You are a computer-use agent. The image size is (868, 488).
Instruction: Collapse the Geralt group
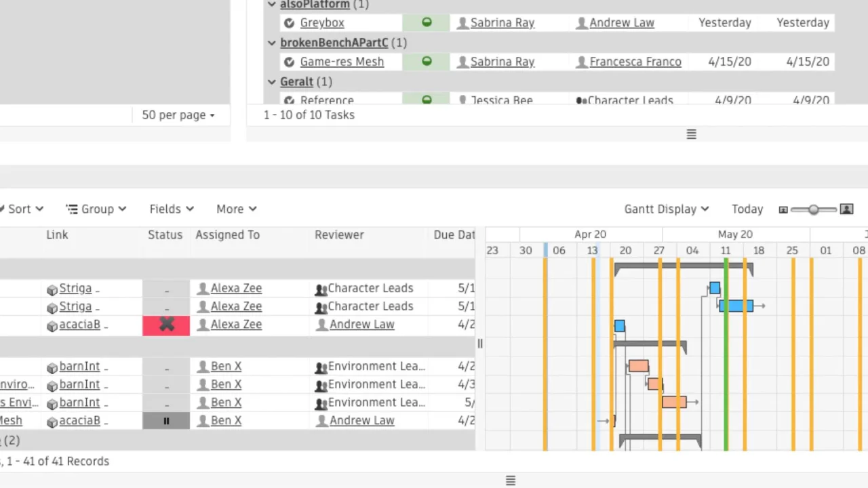pos(272,82)
